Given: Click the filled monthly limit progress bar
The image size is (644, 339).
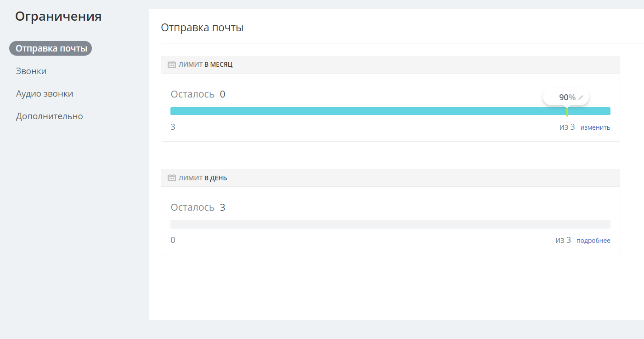Looking at the screenshot, I should [367, 111].
